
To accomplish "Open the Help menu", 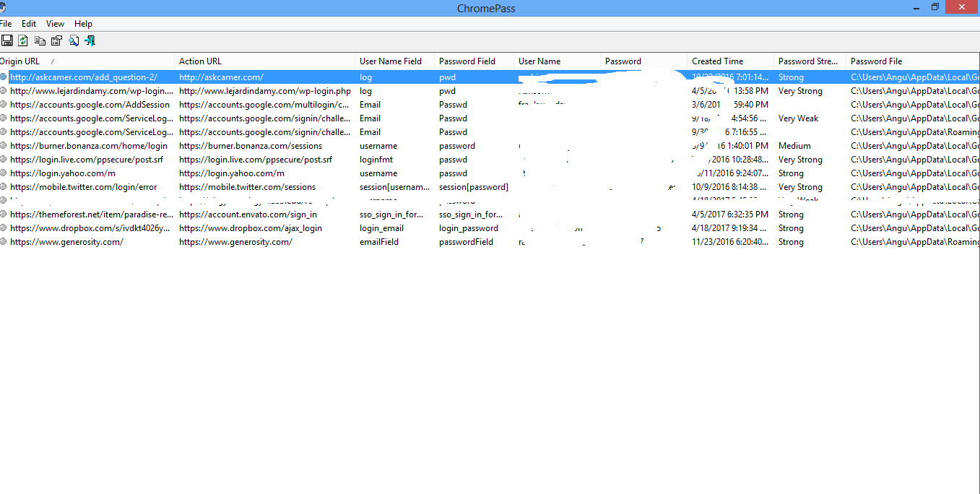I will point(83,24).
